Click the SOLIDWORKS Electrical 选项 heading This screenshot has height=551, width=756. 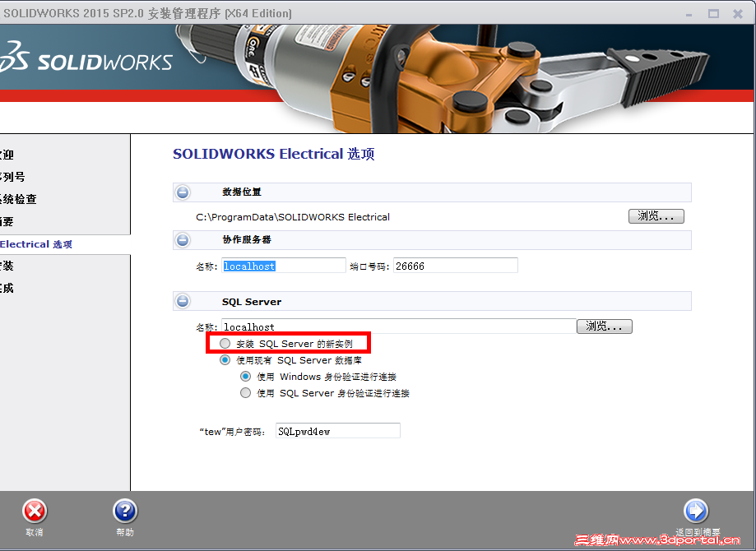click(274, 155)
